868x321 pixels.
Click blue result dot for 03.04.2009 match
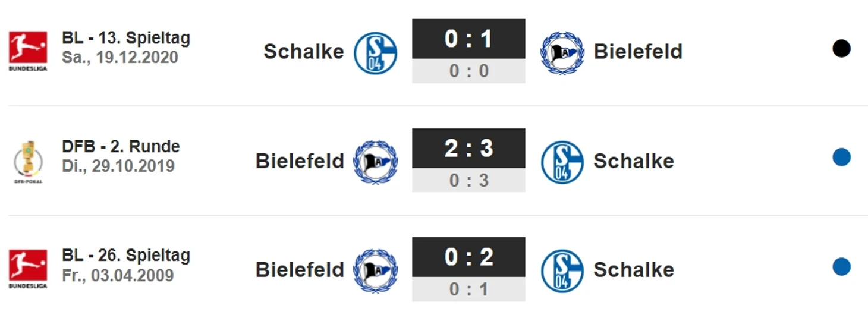tap(841, 266)
